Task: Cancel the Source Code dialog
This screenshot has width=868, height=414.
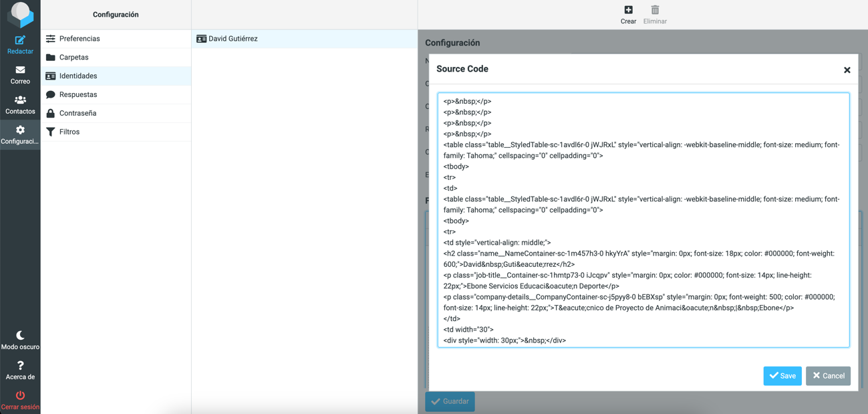Action: (x=828, y=376)
